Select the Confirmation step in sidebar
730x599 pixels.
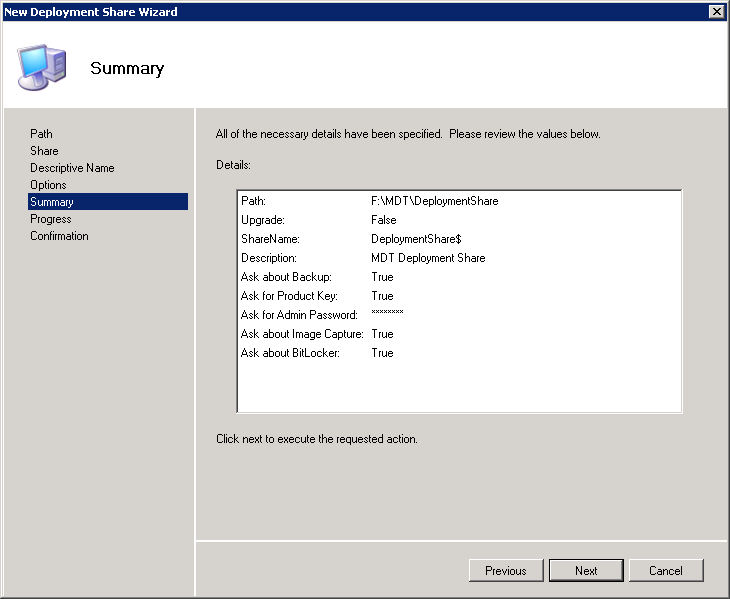coord(59,236)
